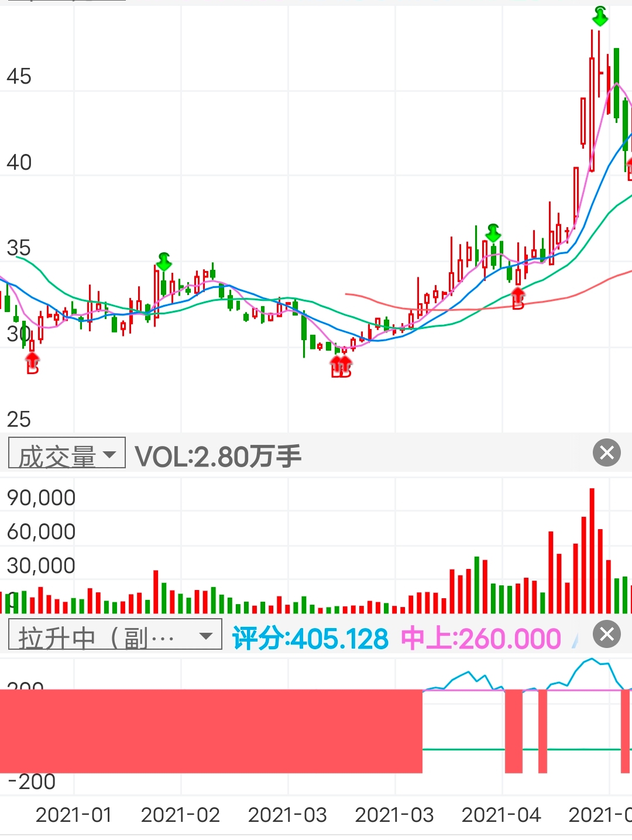Image resolution: width=632 pixels, height=840 pixels.
Task: Click the 90,000 volume axis label
Action: pyautogui.click(x=41, y=498)
